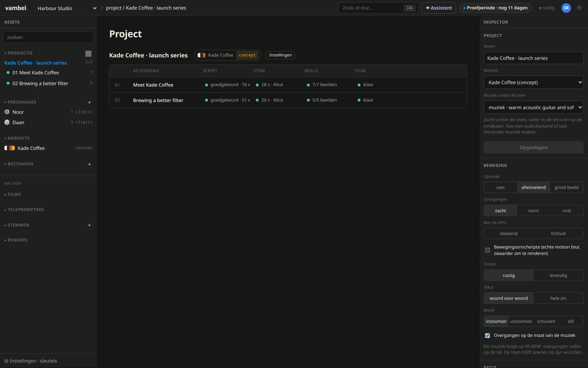This screenshot has width=588, height=368.
Task: Add a new voice in Stemmen
Action: 89,225
